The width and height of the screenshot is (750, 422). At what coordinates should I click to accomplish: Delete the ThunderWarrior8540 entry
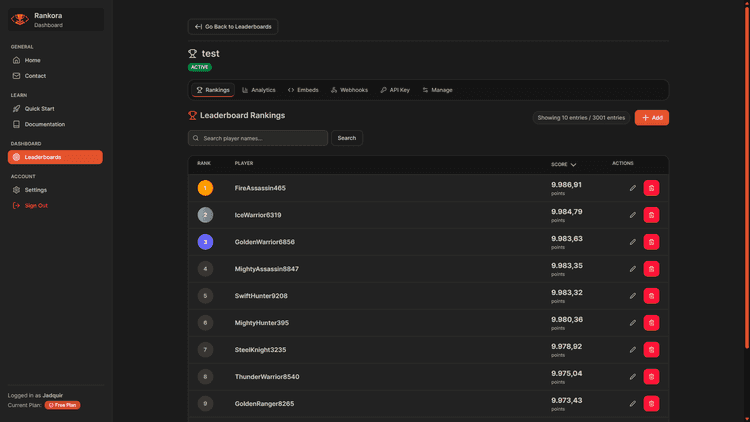(651, 377)
